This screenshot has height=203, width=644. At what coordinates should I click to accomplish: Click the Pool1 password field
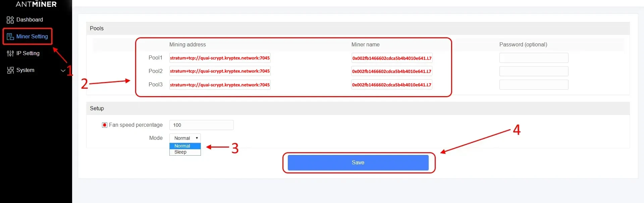point(534,58)
